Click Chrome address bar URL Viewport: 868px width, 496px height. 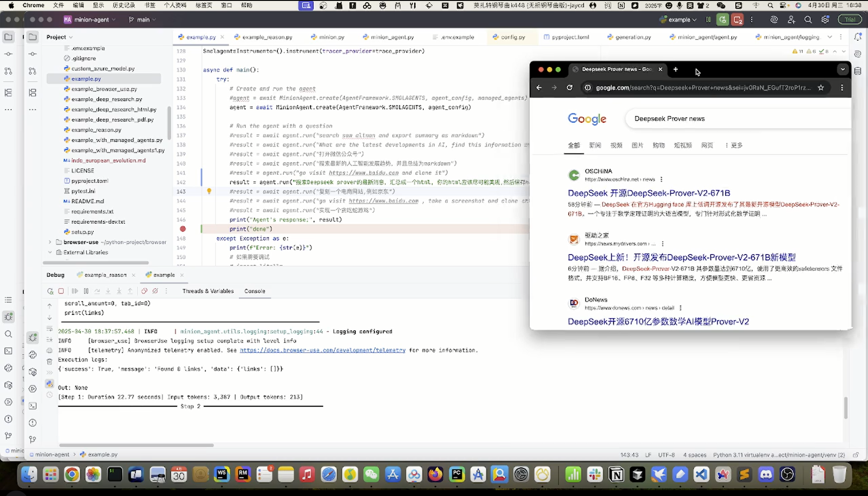point(703,88)
